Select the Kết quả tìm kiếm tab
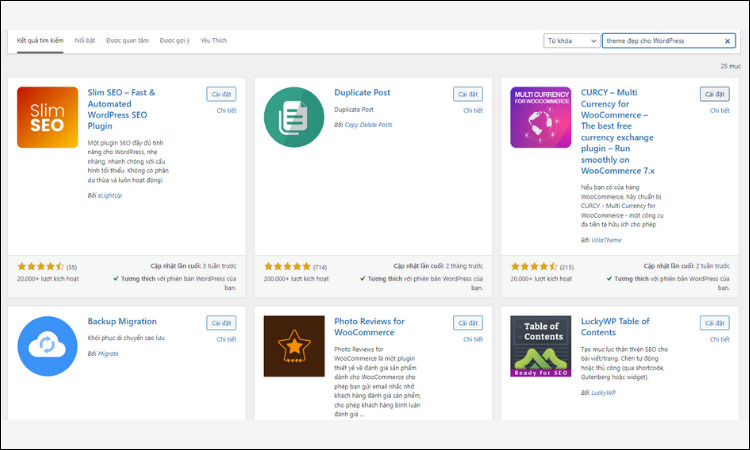Viewport: 750px width, 450px height. pyautogui.click(x=40, y=41)
